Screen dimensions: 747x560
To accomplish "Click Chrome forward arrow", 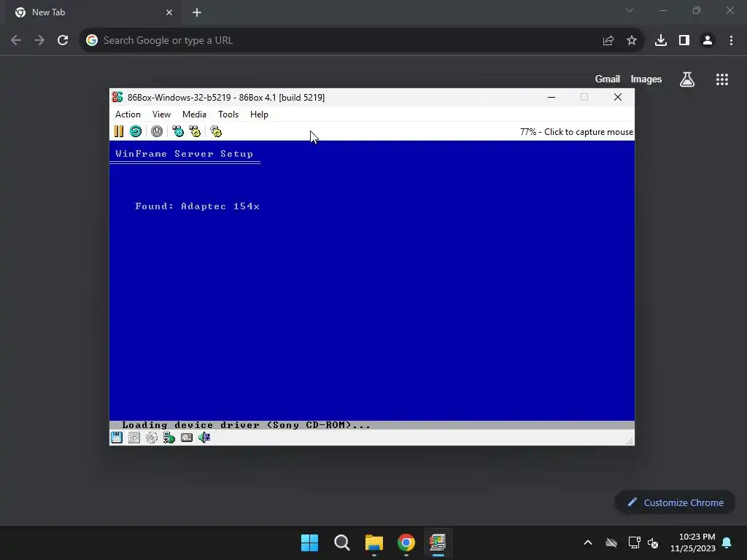I will click(x=39, y=41).
